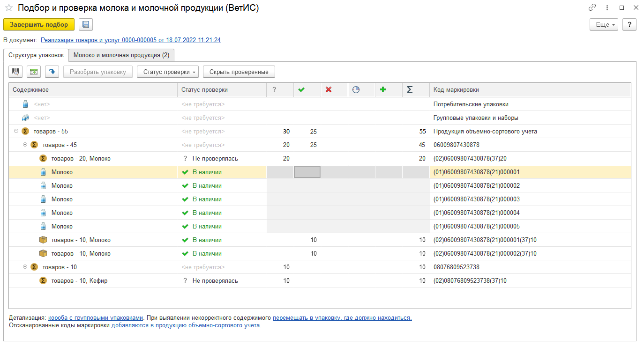The width and height of the screenshot is (644, 346).
Task: Open the vertical three-dots menu icon
Action: [607, 7]
